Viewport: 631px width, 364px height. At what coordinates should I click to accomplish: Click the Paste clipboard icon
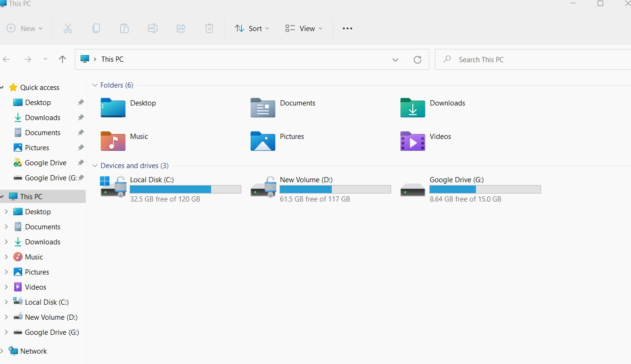tap(124, 29)
